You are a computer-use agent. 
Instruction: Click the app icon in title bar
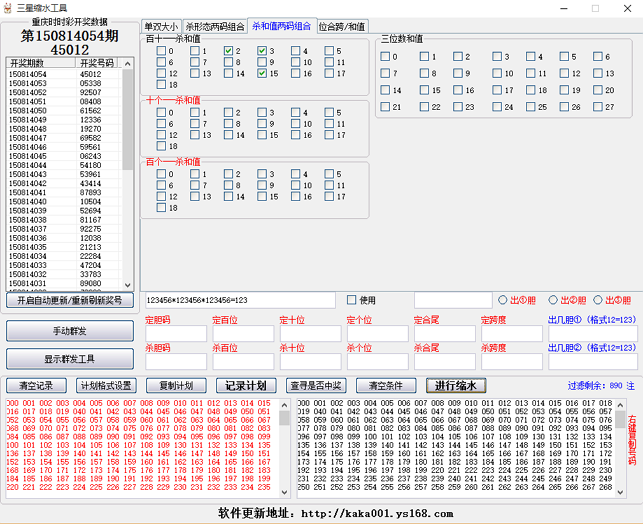click(x=7, y=8)
